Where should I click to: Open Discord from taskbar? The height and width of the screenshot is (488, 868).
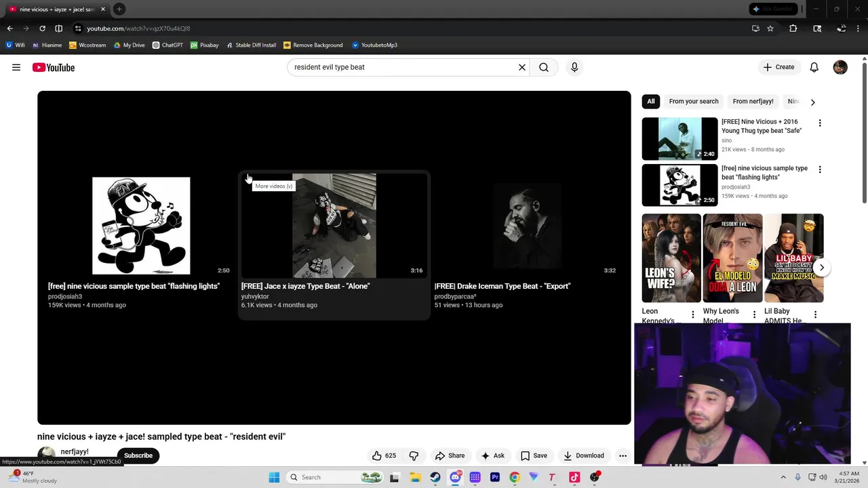tap(455, 477)
